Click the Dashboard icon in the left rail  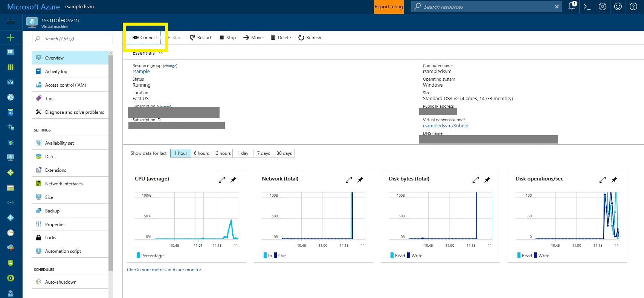point(11,52)
